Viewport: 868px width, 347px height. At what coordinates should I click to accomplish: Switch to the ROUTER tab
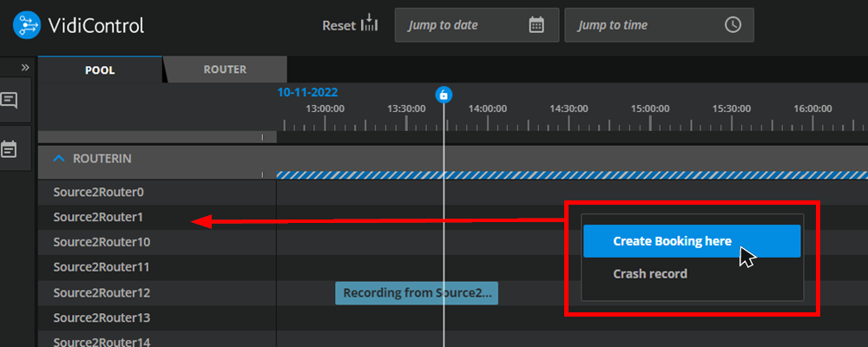225,70
